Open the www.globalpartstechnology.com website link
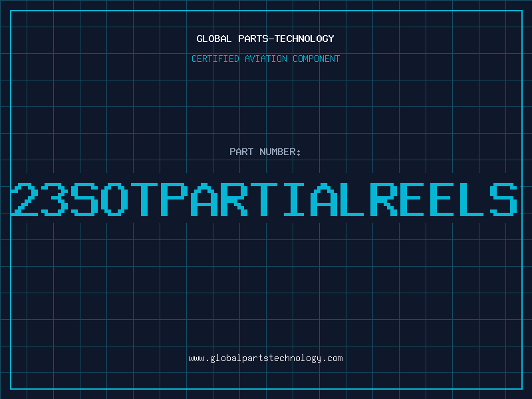Screen dimensions: 532x399 tap(265, 358)
